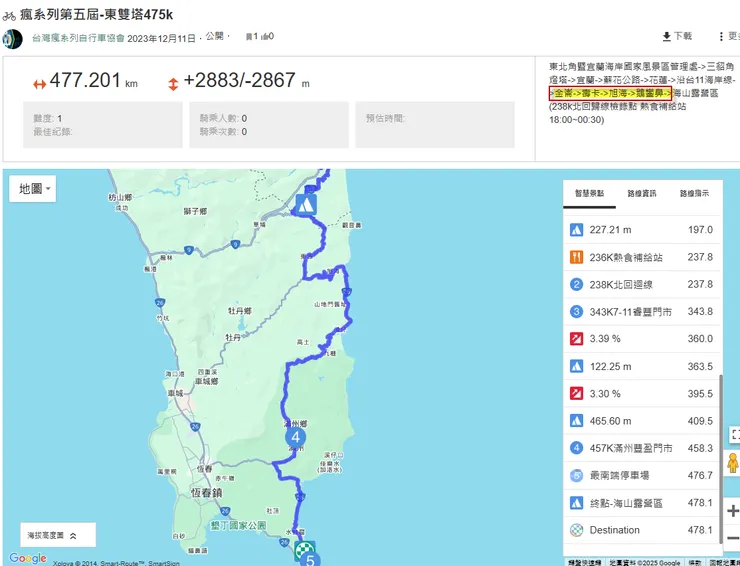The width and height of the screenshot is (740, 566).
Task: Click the 2023年12月11日 date text
Action: click(x=161, y=38)
